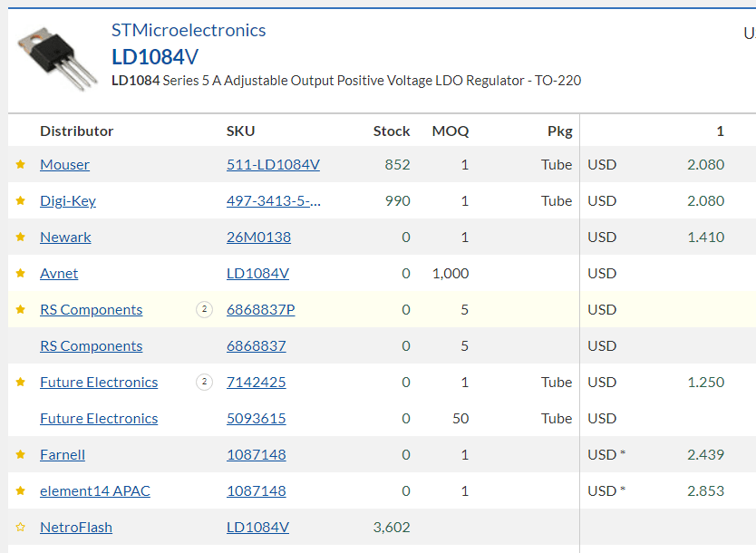Screen dimensions: 756x553
Task: Toggle the star beside Future Electronics 7142425
Action: (x=20, y=382)
